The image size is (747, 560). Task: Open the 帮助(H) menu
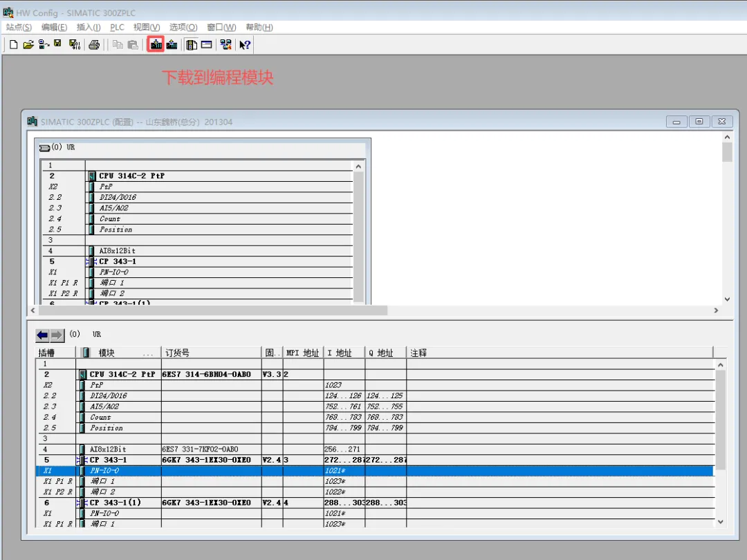(259, 27)
